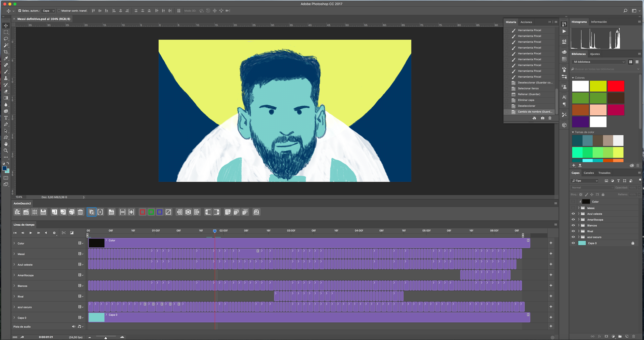Switch to the Ajustes tab

(x=595, y=54)
